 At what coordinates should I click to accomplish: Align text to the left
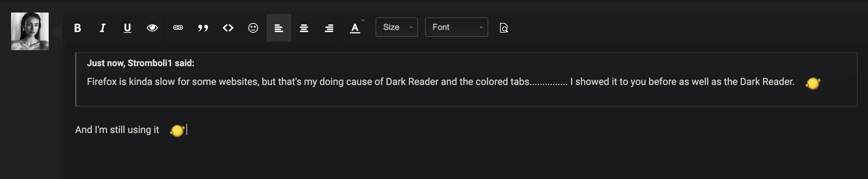pyautogui.click(x=279, y=28)
